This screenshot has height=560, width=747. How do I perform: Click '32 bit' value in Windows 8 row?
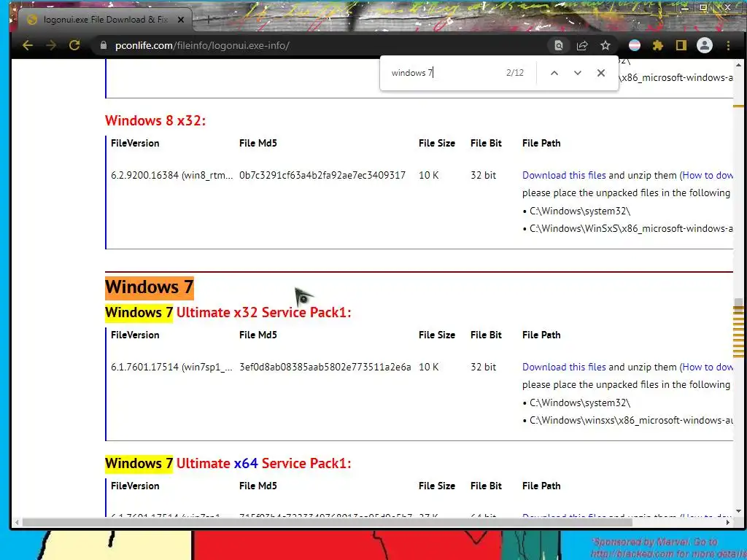tap(483, 175)
